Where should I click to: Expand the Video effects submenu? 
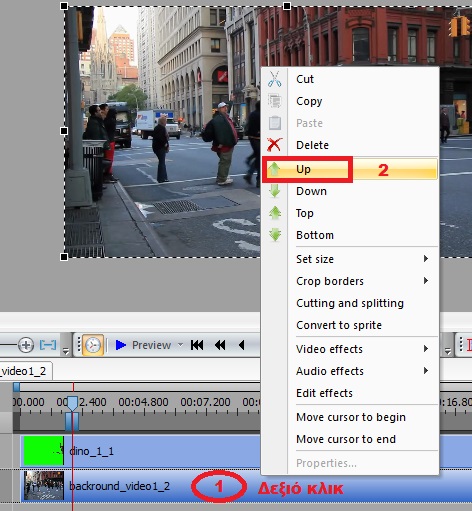coord(350,349)
